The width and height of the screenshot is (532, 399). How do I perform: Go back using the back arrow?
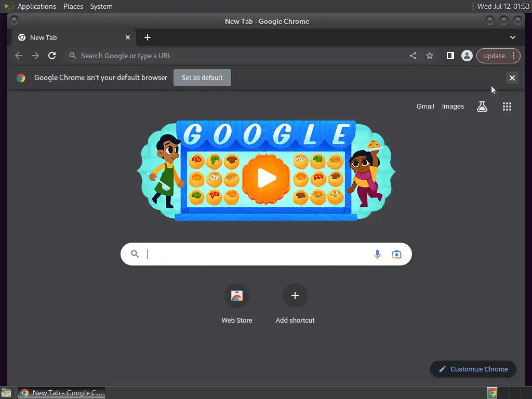(19, 56)
